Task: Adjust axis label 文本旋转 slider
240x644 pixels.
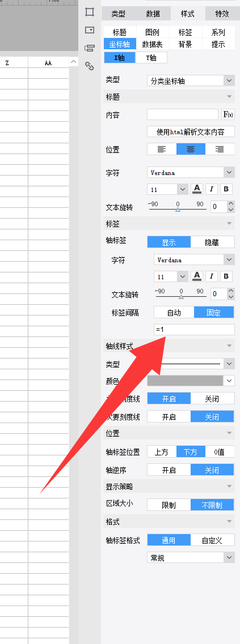Action: click(x=181, y=296)
